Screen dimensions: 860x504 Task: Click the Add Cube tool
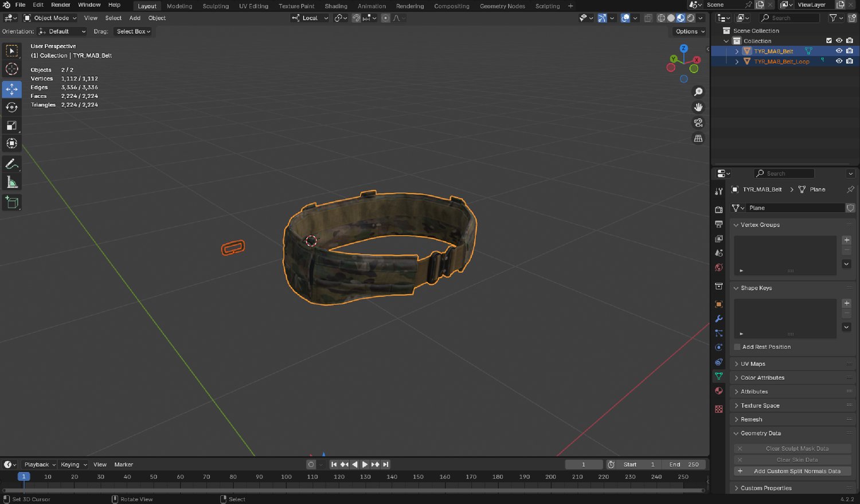coord(11,202)
